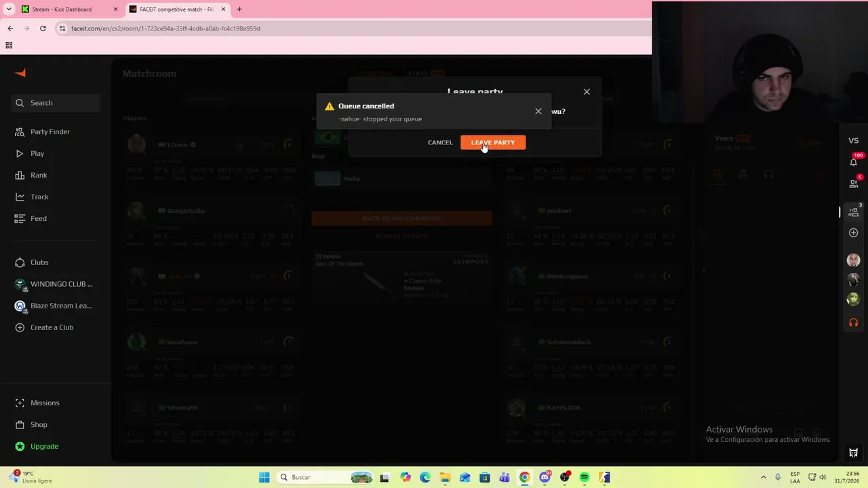The image size is (868, 488).
Task: Click the Shop bag icon
Action: [20, 424]
